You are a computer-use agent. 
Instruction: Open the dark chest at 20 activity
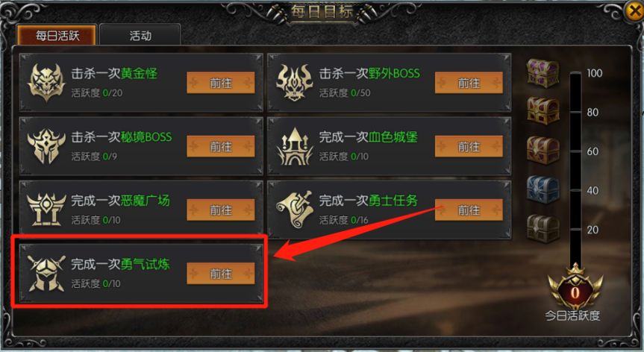coord(543,228)
